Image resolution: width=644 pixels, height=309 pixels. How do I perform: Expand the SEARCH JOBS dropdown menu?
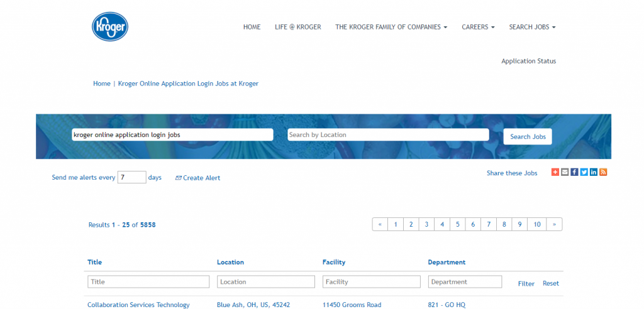click(x=532, y=27)
